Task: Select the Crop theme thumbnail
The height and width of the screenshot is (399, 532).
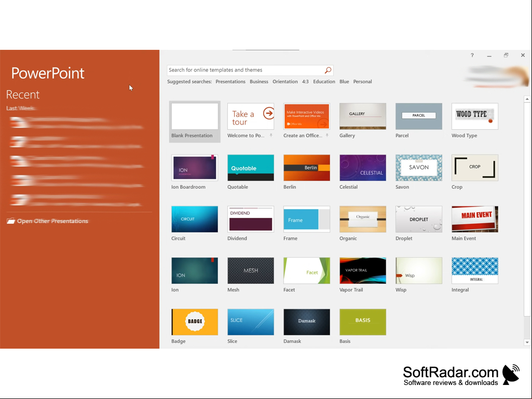Action: [475, 168]
